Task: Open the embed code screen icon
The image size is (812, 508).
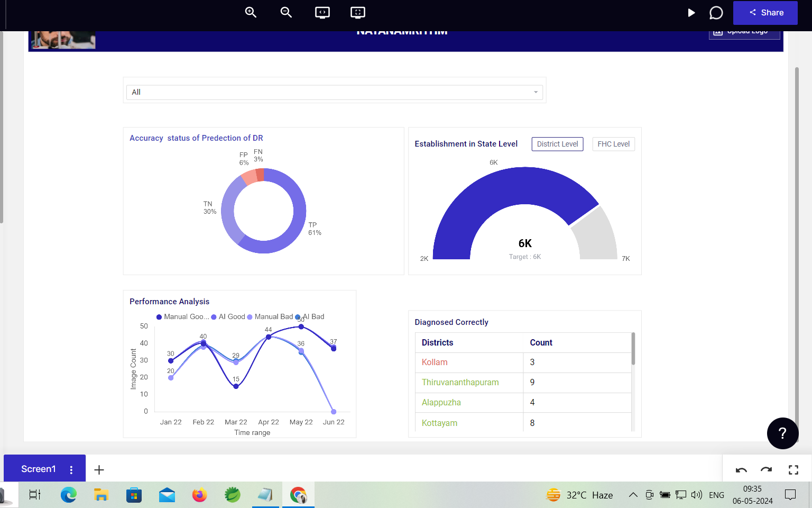Action: 322,12
